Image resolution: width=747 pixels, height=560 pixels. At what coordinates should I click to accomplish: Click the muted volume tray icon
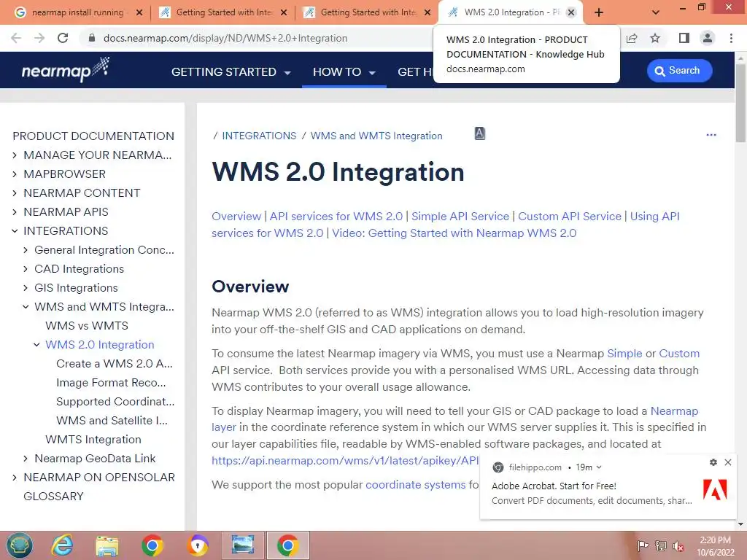coord(678,546)
